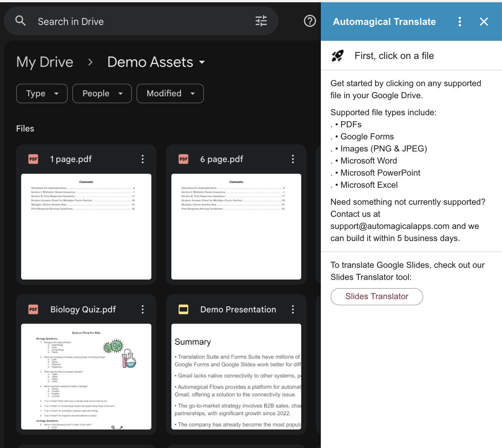Open more actions for Biology Quiz.pdf

143,309
